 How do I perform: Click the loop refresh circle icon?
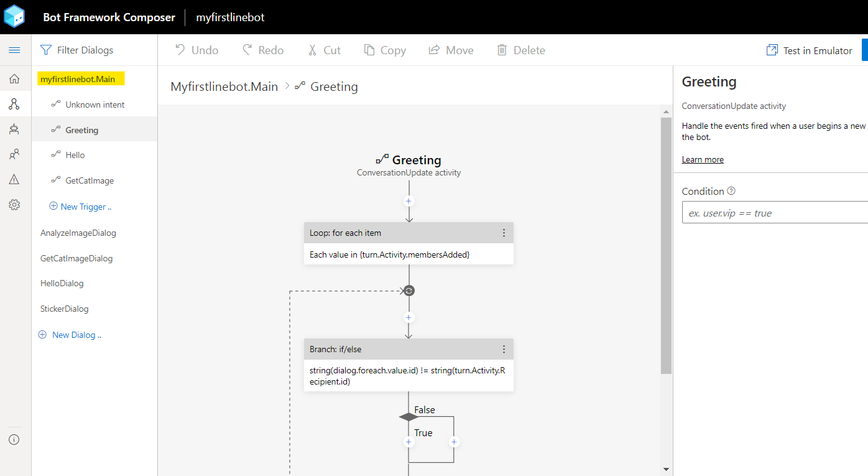[409, 291]
